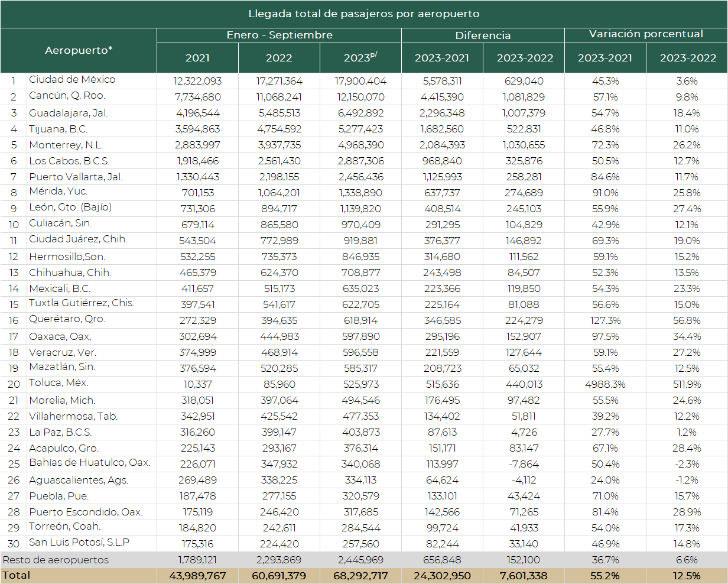Select the 'San Luis Potosí, S.L.P' row label
Image resolution: width=728 pixels, height=584 pixels.
(79, 543)
